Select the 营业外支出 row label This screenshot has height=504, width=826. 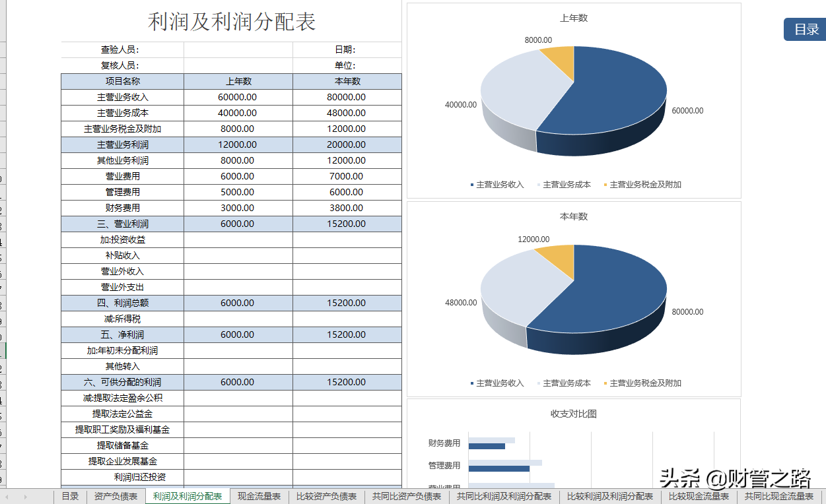pyautogui.click(x=122, y=287)
